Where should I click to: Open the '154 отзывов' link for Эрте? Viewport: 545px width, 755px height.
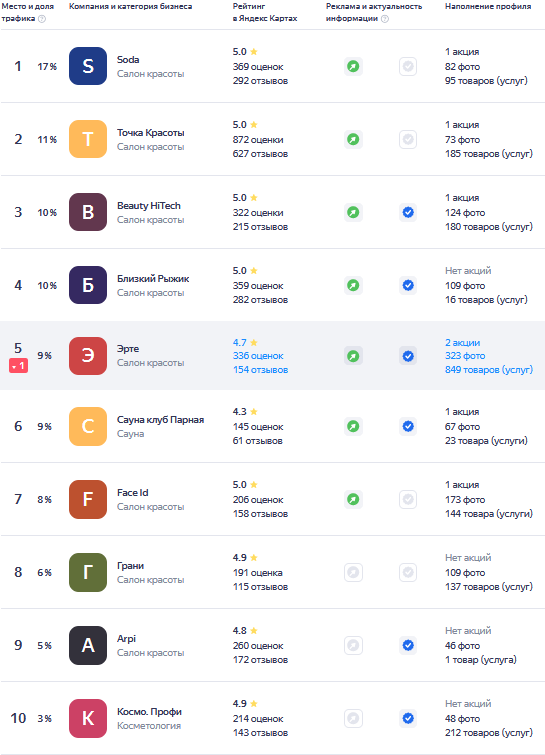click(x=260, y=370)
